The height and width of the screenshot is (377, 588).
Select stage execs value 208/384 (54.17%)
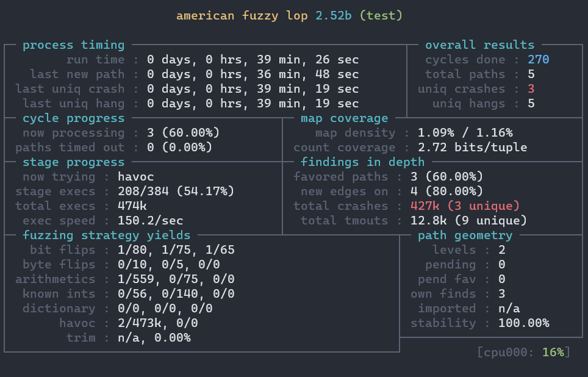(176, 192)
